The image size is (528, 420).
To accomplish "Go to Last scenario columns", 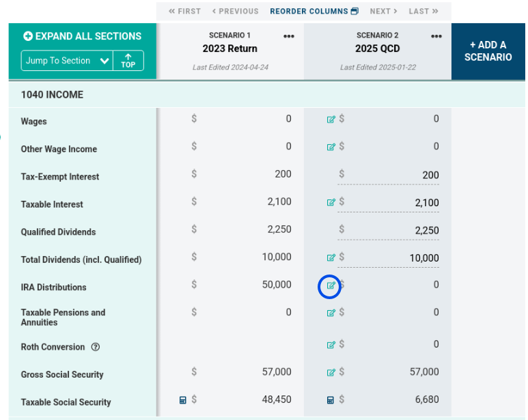I will point(423,12).
